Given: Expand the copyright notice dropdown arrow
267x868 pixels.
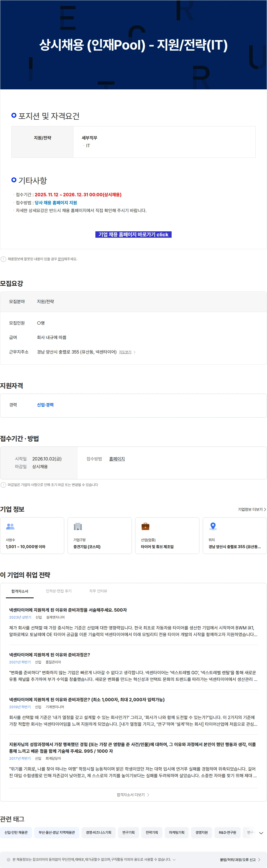Looking at the screenshot, I should [174, 859].
